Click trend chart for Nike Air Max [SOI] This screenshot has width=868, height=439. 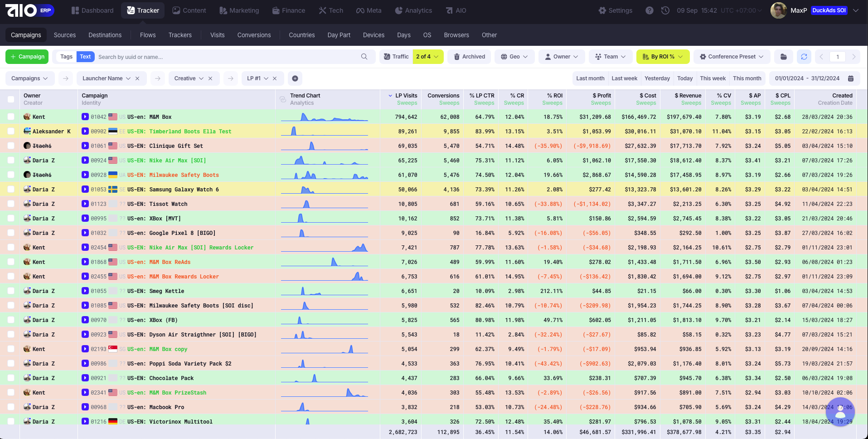click(325, 160)
